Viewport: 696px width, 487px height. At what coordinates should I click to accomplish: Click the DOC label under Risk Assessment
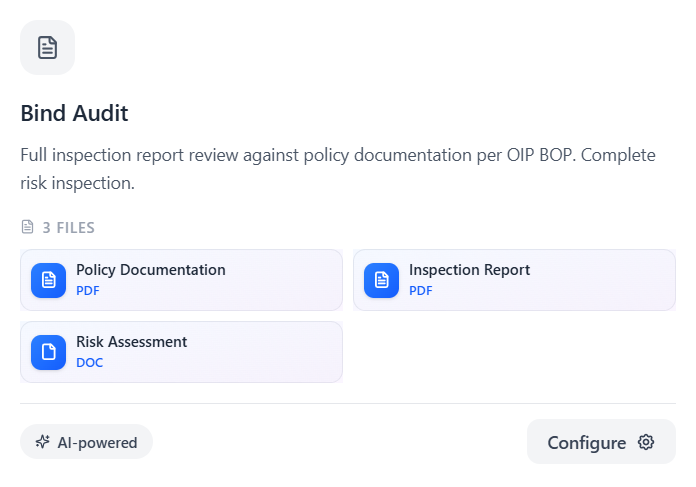89,363
